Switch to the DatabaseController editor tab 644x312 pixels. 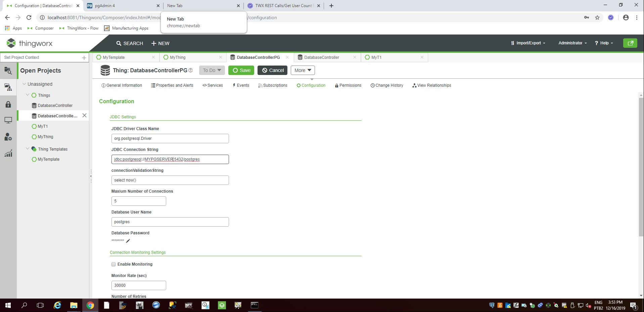click(x=322, y=57)
